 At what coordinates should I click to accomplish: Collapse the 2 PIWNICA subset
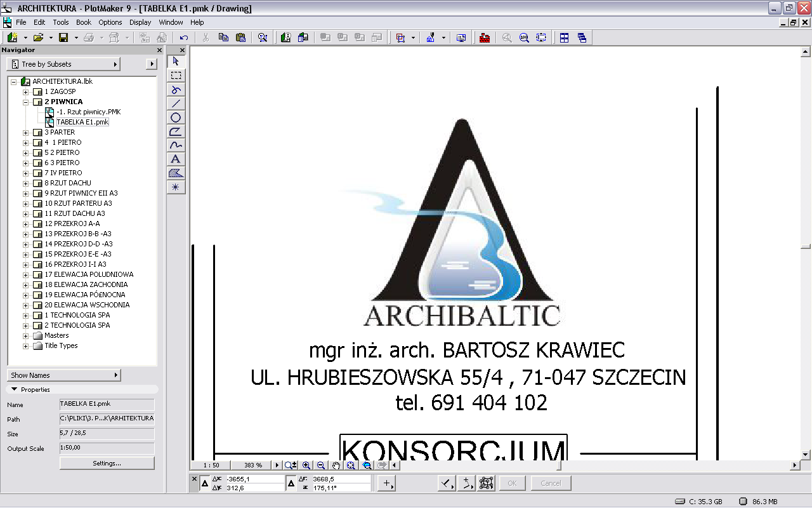click(26, 102)
